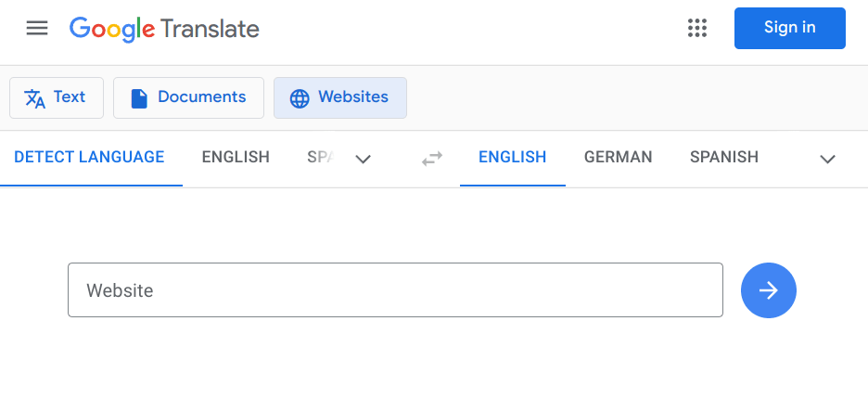Click the Translate wordmark beside Google
Image resolution: width=868 pixels, height=411 pixels.
210,29
